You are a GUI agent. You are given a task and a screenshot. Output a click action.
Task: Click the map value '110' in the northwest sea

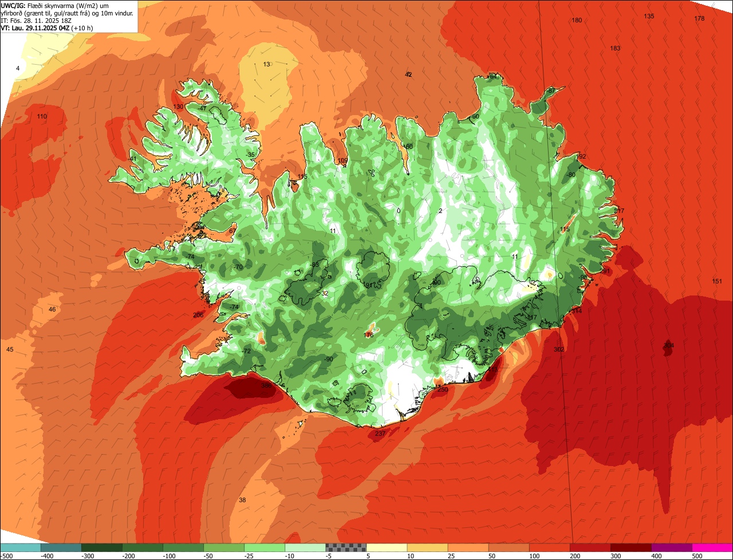(x=42, y=116)
